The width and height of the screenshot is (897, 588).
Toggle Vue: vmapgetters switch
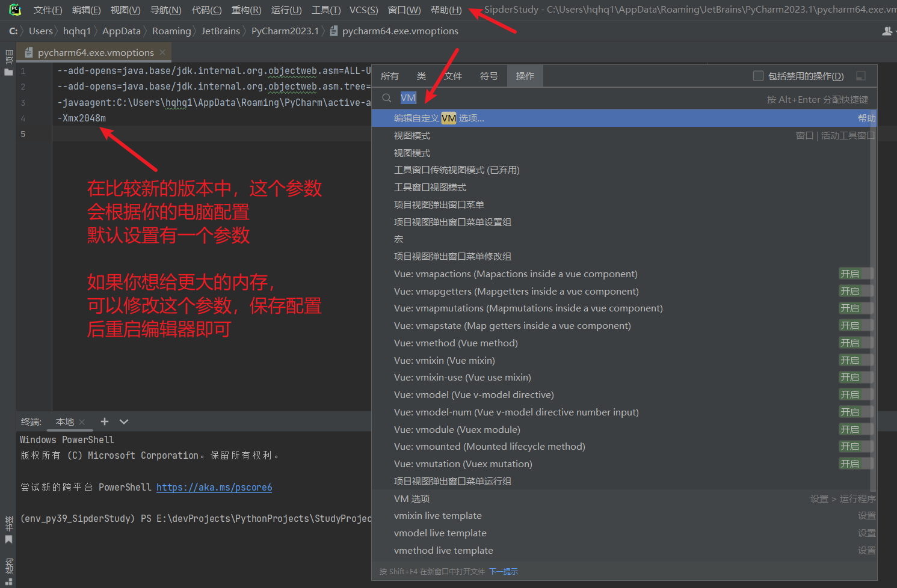(855, 291)
